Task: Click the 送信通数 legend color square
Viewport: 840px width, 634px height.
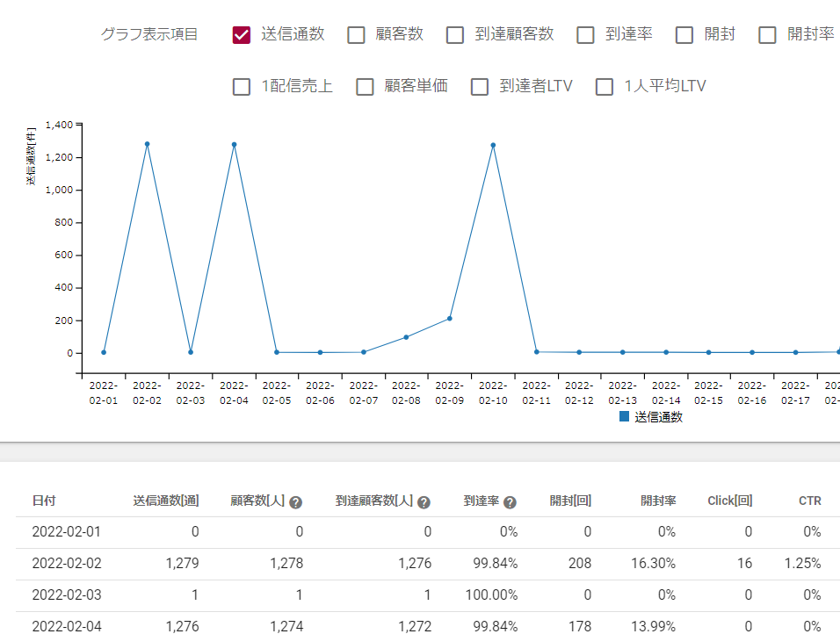Action: (625, 417)
